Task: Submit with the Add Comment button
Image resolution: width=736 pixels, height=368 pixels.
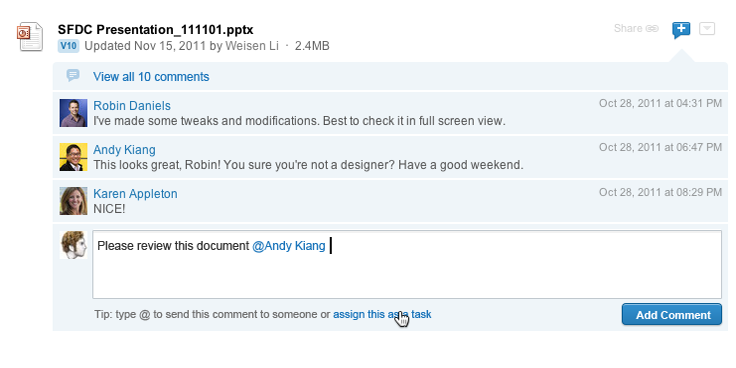Action: click(x=672, y=314)
